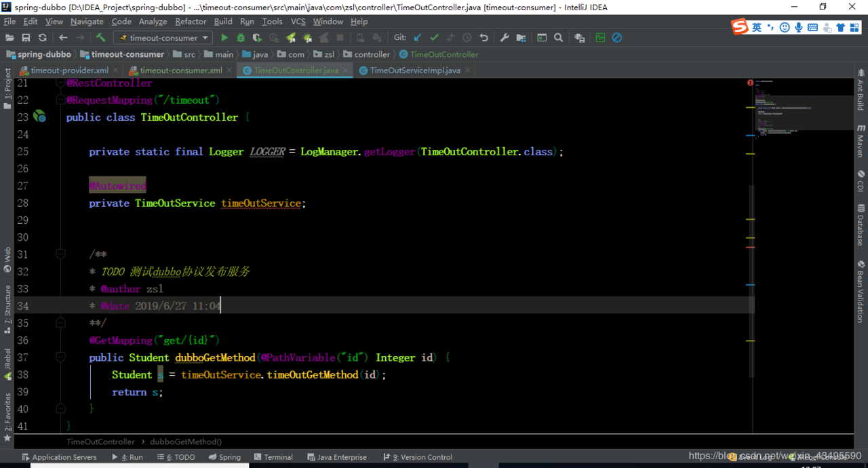Viewport: 868px width, 468px height.
Task: Open the Application Servers tool window
Action: 59,457
